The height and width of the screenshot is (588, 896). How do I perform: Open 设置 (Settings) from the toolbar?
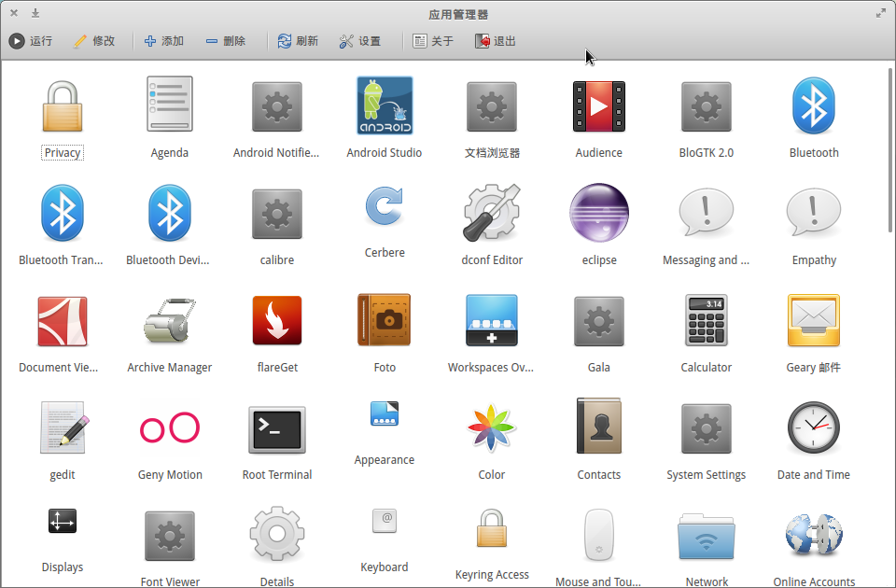pos(360,41)
